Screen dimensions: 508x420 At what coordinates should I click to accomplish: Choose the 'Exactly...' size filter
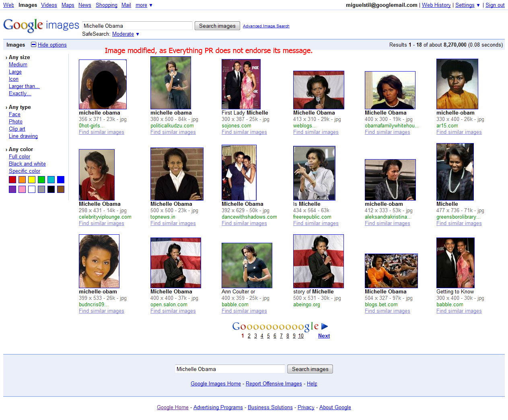[20, 94]
